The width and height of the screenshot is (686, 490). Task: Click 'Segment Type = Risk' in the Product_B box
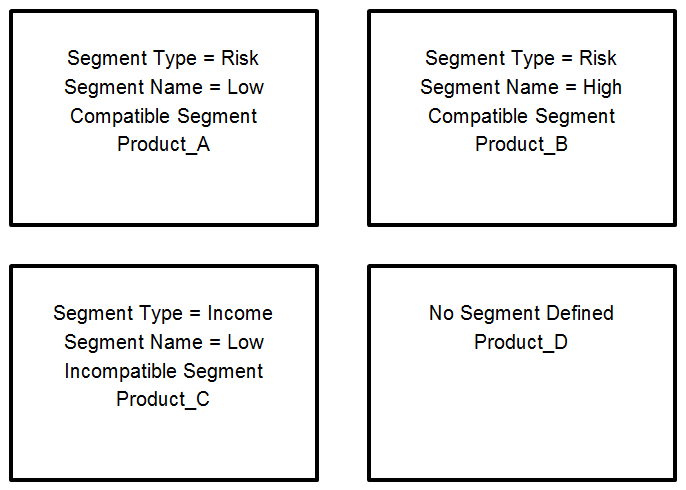521,59
